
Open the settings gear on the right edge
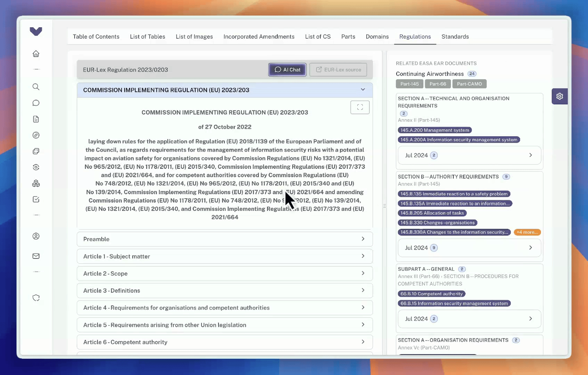point(559,96)
